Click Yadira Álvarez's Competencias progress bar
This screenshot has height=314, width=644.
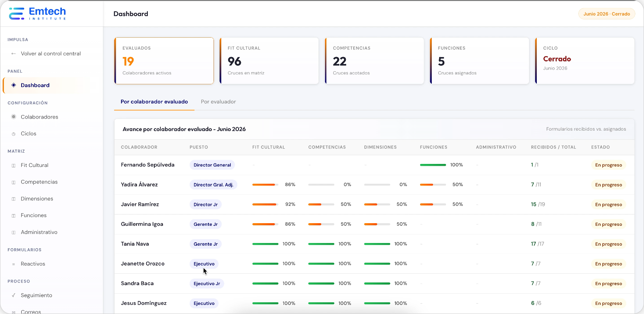[x=321, y=185]
